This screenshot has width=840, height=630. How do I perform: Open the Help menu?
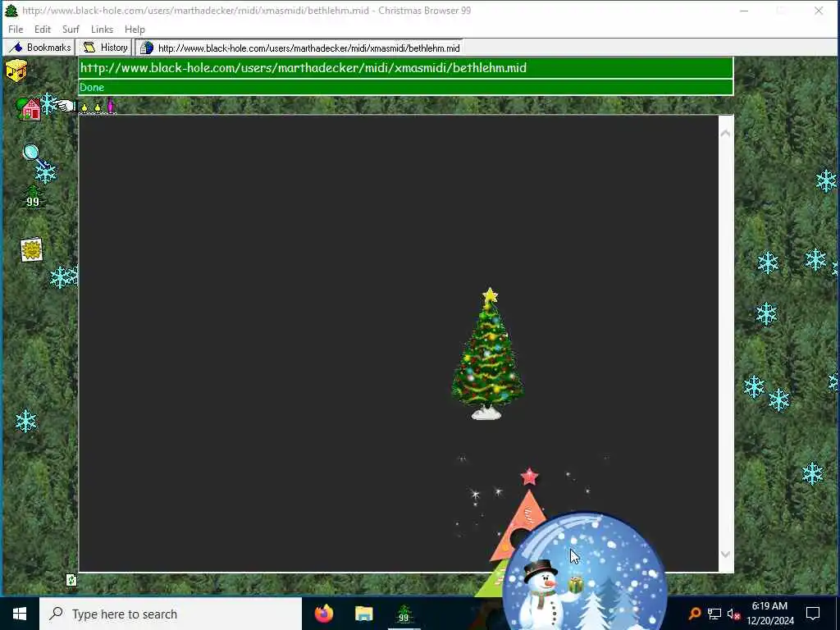[x=135, y=30]
